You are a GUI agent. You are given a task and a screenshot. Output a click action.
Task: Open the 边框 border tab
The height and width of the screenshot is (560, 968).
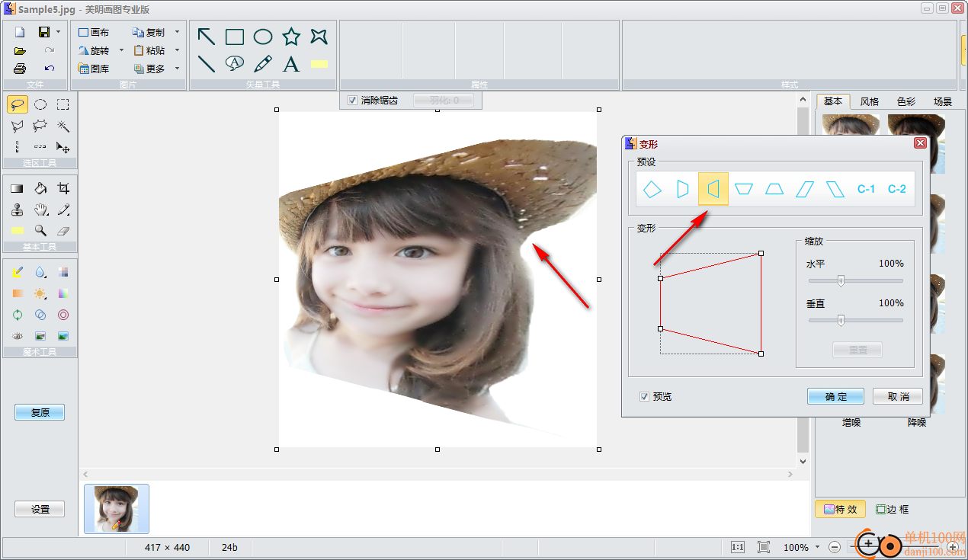click(892, 510)
